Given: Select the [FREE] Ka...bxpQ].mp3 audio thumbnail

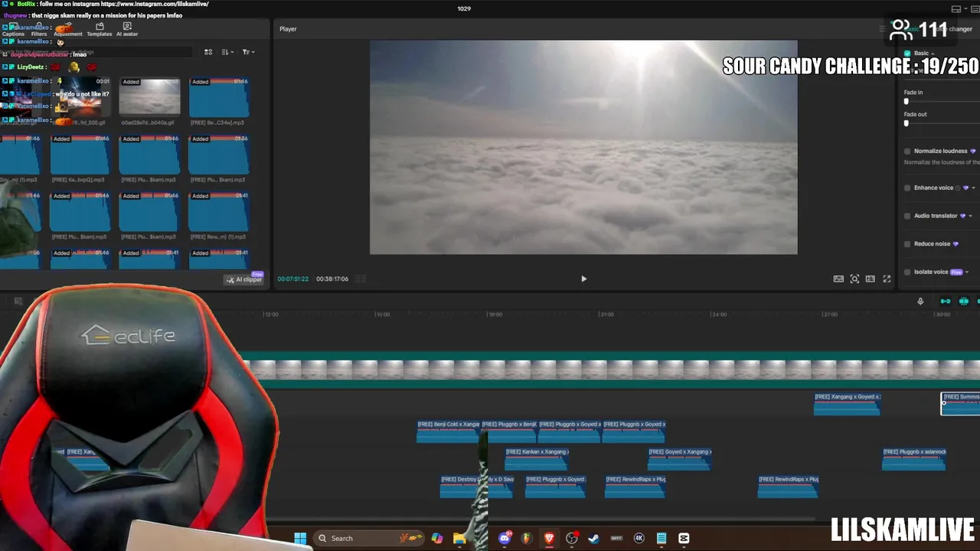Looking at the screenshot, I should point(80,155).
